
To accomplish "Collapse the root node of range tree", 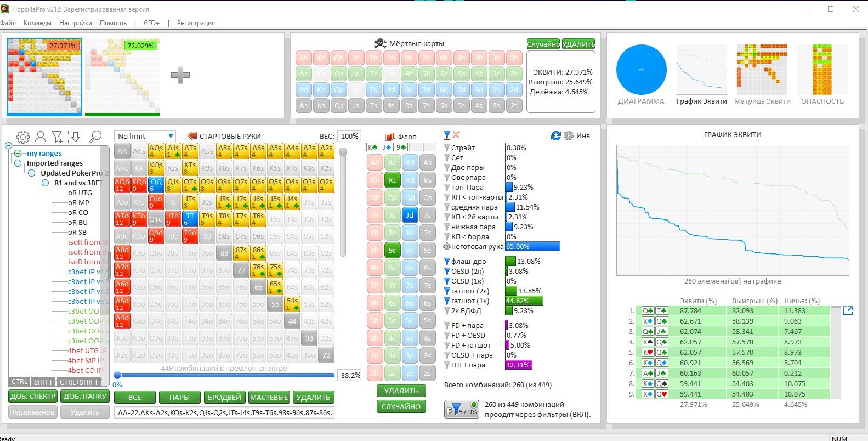I will point(9,146).
